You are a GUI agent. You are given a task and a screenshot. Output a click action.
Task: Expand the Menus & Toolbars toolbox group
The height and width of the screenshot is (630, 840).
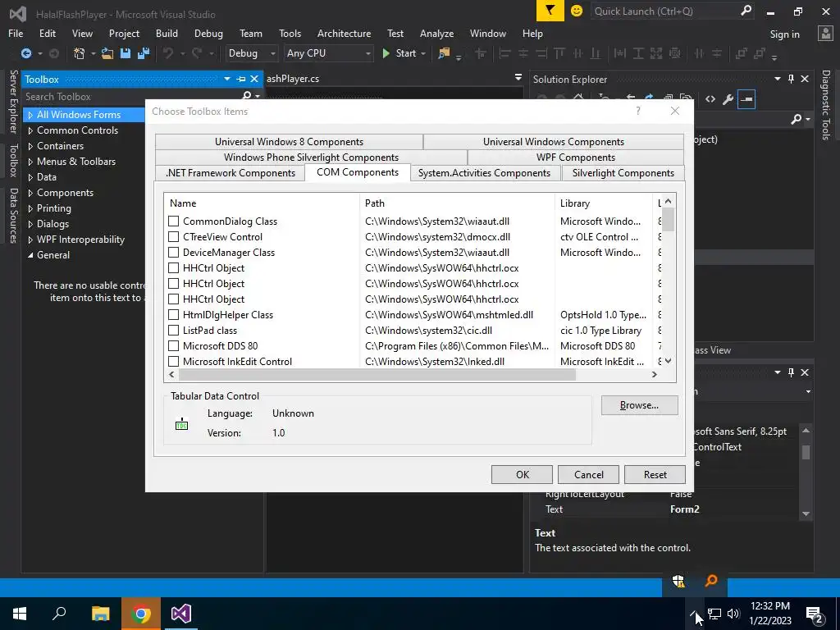click(x=30, y=162)
